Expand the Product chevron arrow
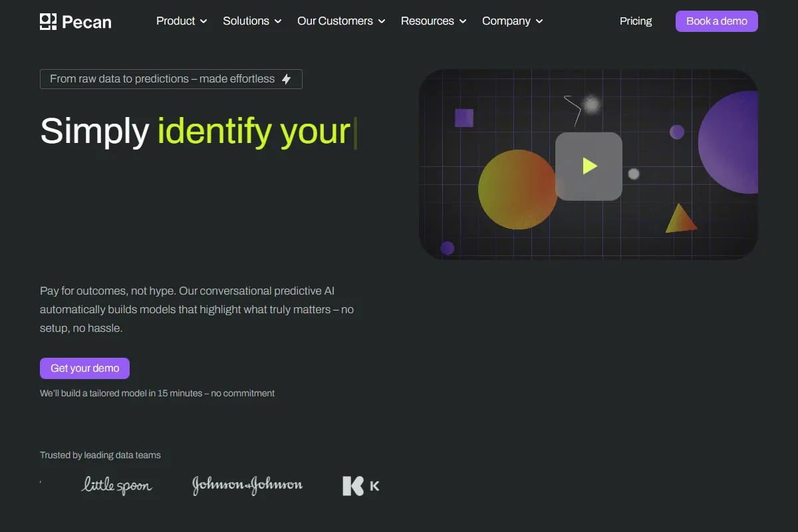 [x=203, y=21]
